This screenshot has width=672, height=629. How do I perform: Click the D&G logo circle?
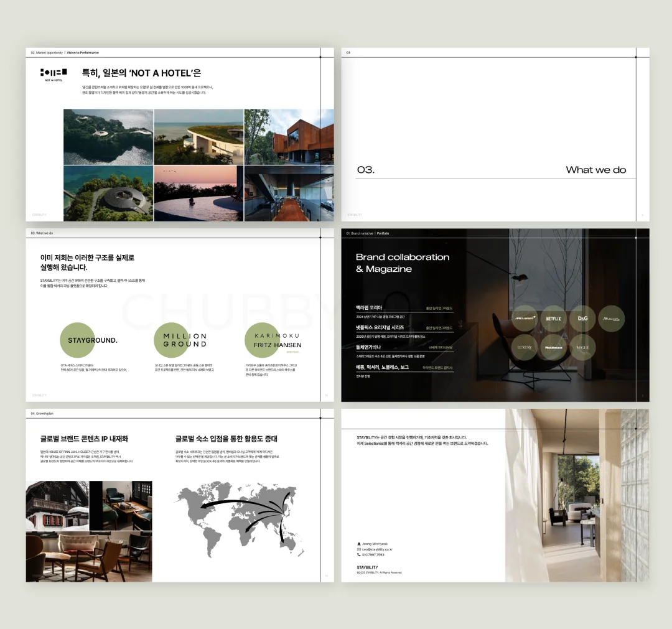(x=582, y=319)
